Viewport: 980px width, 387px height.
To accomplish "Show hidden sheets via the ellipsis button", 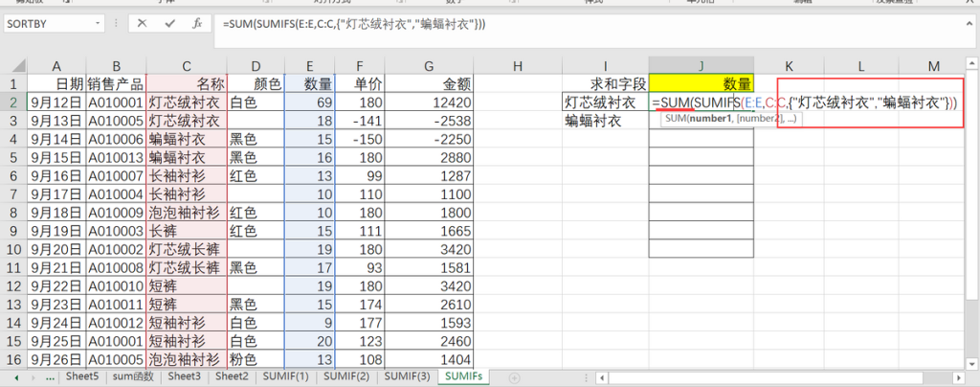I will 50,376.
